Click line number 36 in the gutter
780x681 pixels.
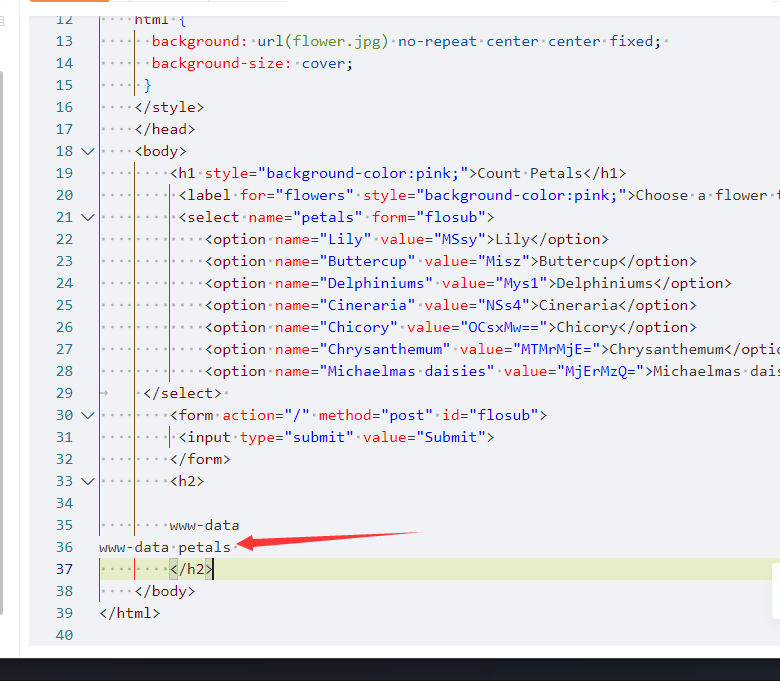(64, 547)
